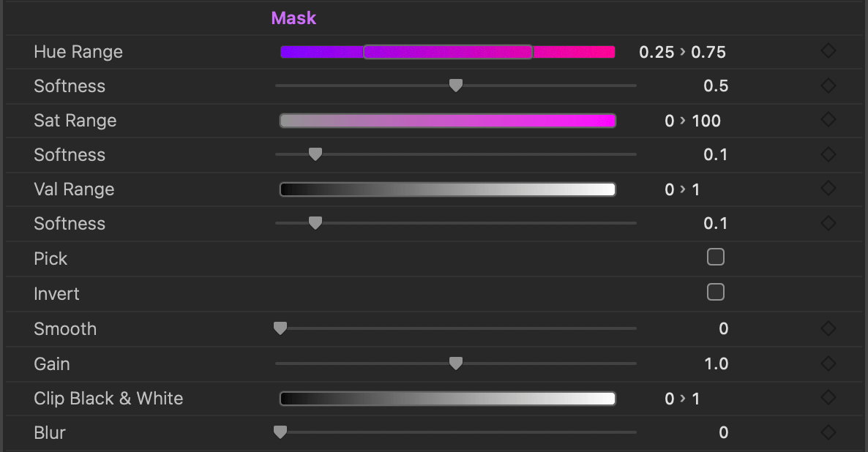Click the Hue Softness keyframe diamond
Viewport: 868px width, 452px height.
coord(828,86)
